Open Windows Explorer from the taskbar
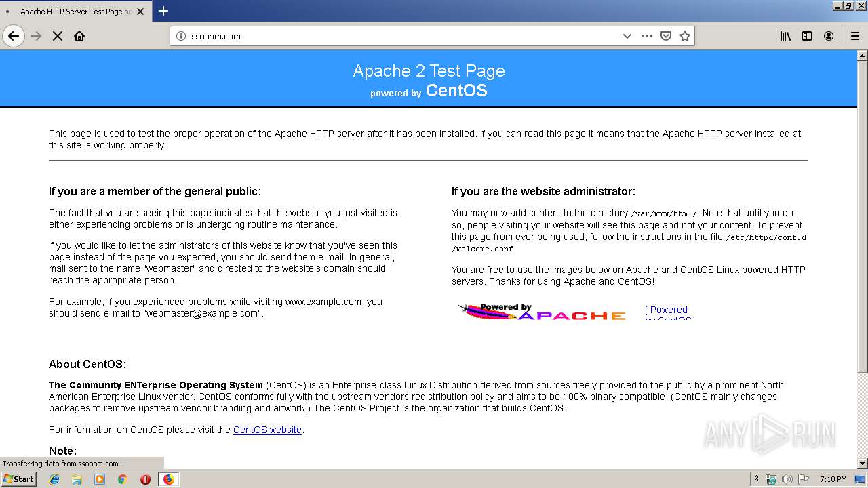 click(77, 479)
